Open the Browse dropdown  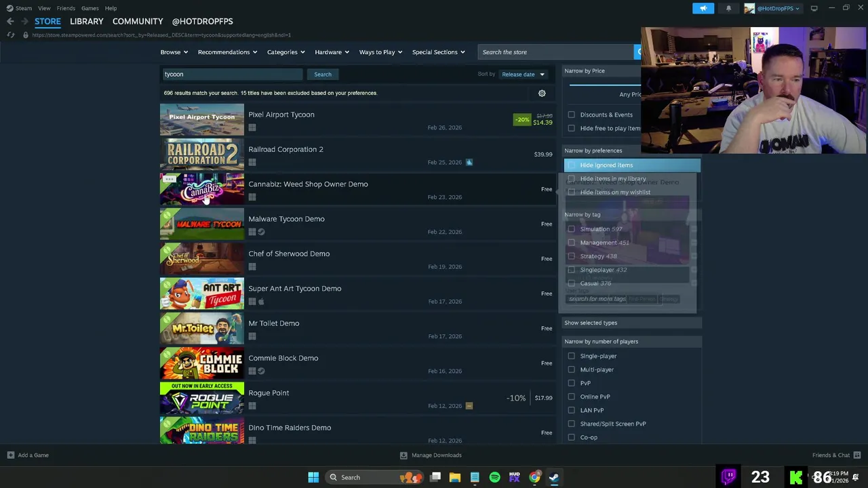[x=174, y=52]
